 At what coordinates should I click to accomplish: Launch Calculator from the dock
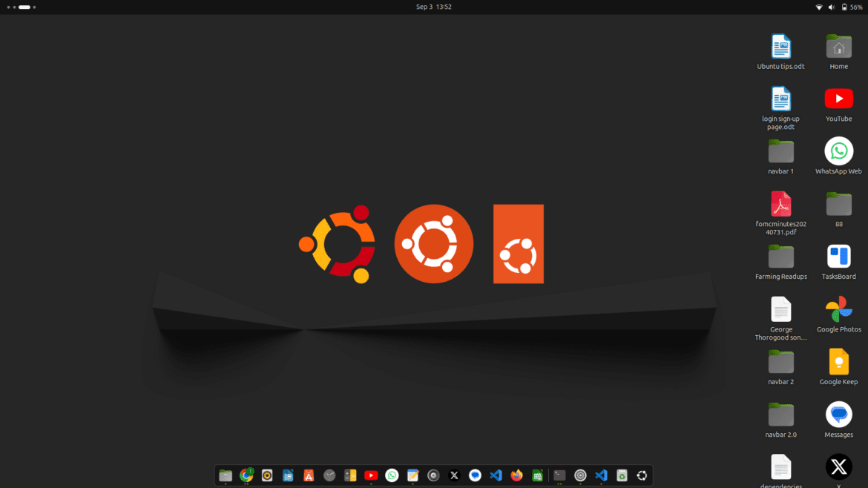pos(350,475)
